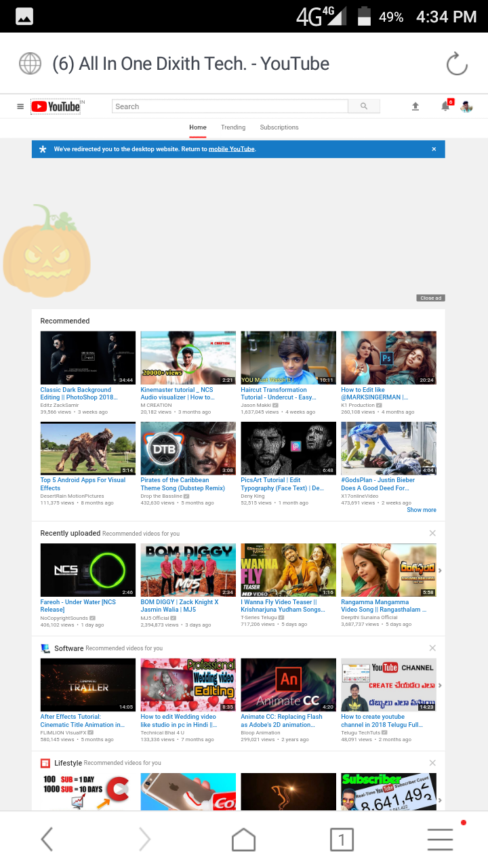Screen dimensions: 488x868
Task: Click the upload video icon
Action: (415, 106)
